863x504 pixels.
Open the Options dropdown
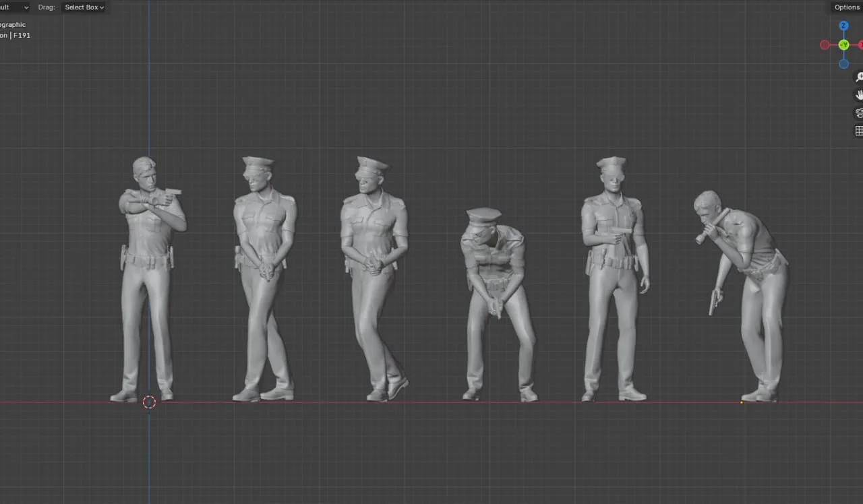pos(846,7)
